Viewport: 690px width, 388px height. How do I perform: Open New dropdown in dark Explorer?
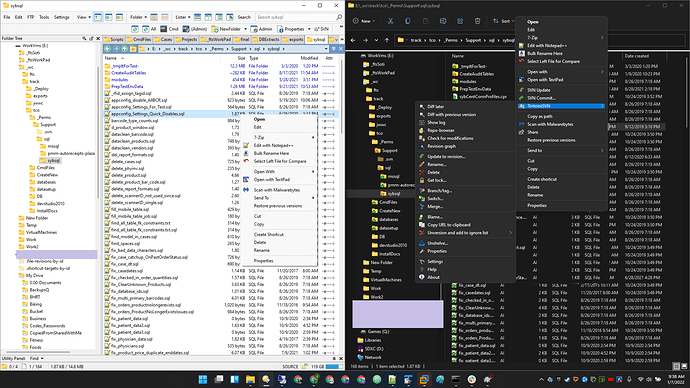click(364, 21)
